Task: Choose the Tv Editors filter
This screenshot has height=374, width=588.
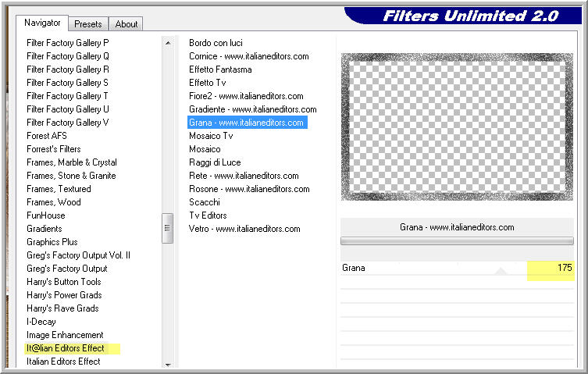Action: pos(208,215)
